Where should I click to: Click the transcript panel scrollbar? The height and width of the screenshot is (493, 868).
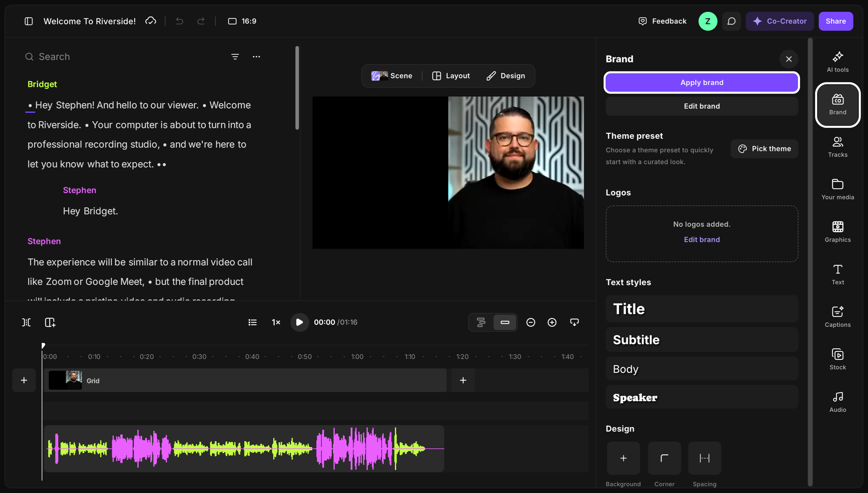[297, 88]
